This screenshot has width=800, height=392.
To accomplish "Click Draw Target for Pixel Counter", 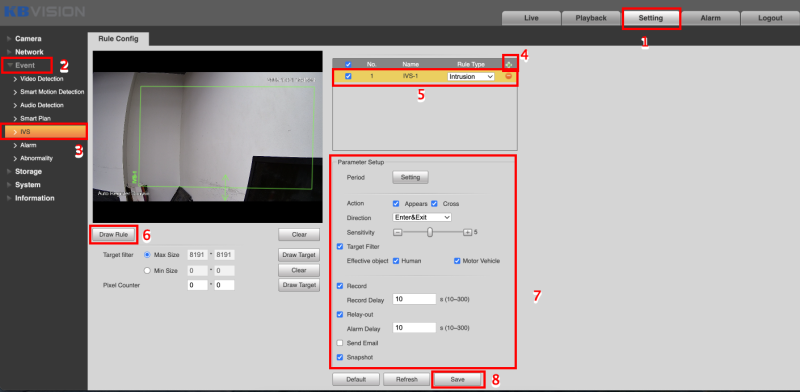I will pos(299,285).
